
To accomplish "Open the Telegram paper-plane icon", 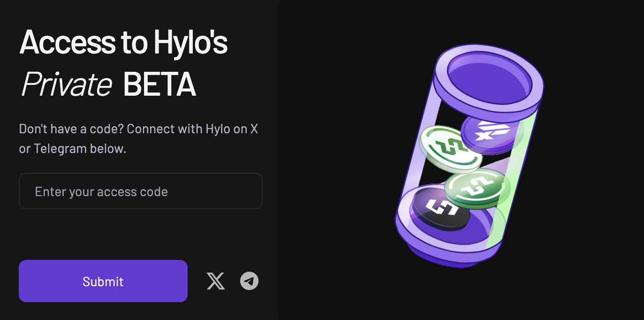I will tap(250, 281).
